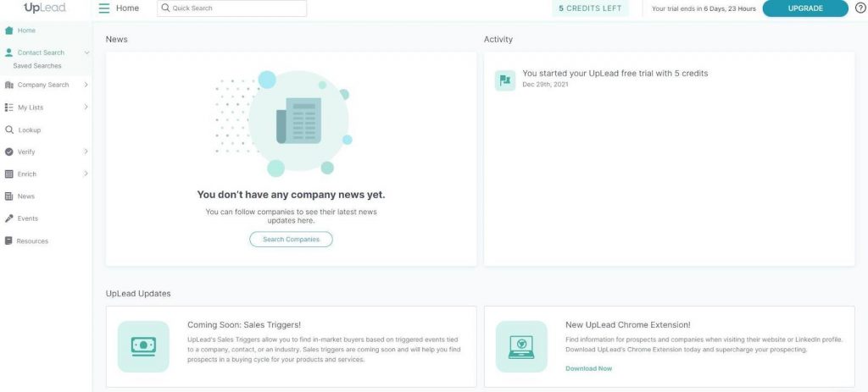Viewport: 868px width, 392px height.
Task: Open the Events microphone icon
Action: coord(8,218)
